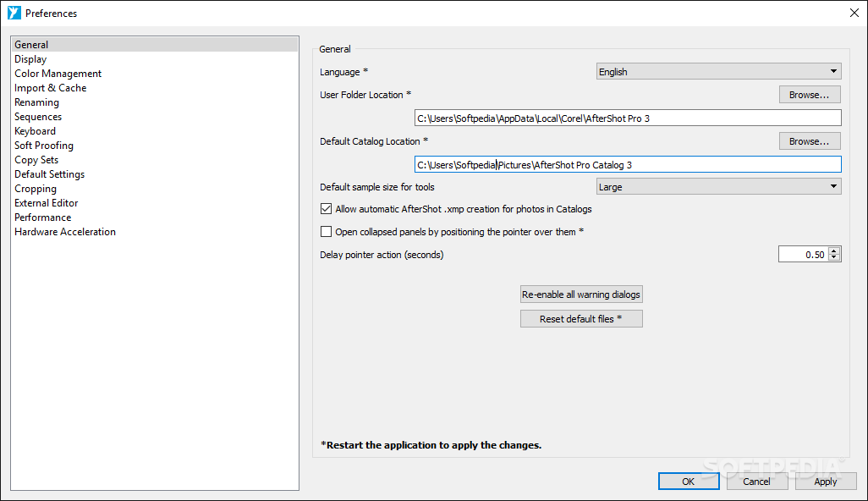Open the Language dropdown
Viewport: 868px width, 501px height.
(x=718, y=71)
